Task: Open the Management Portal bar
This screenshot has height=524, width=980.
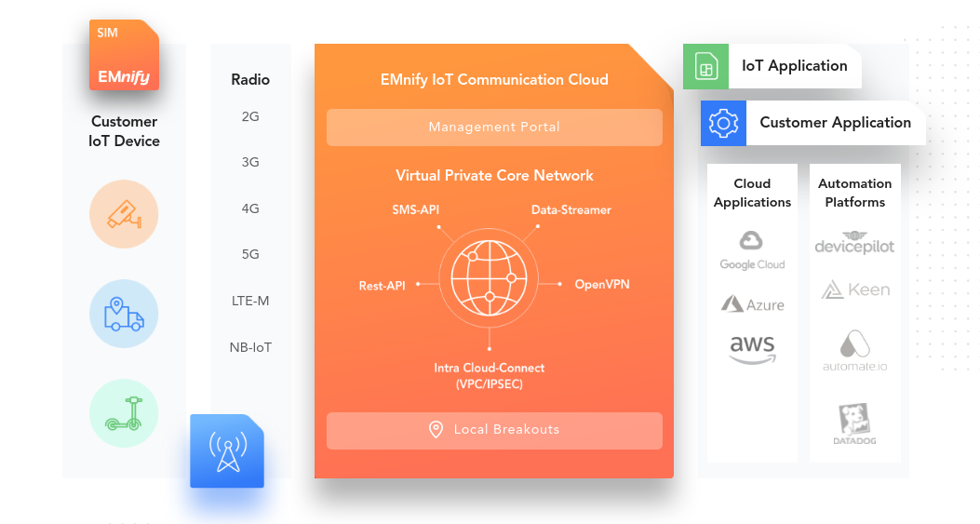Action: click(x=494, y=128)
